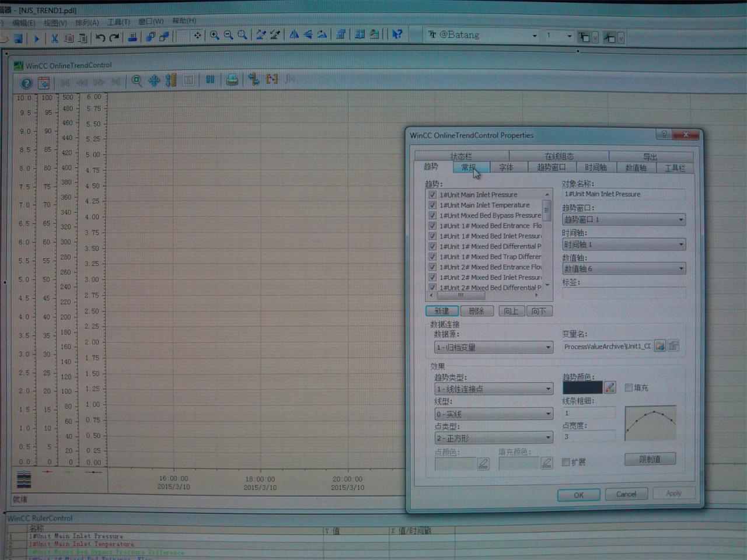Click the context help arrow-question icon

(x=397, y=34)
